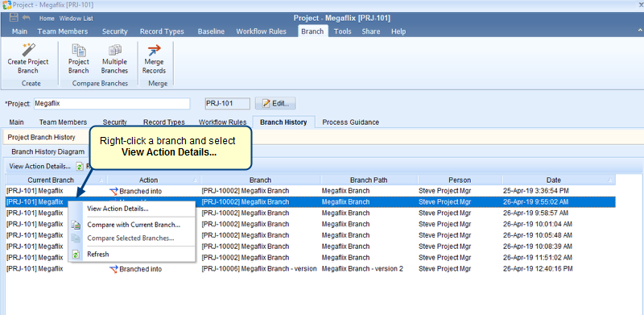Click the Merge Records arrows icon

point(154,50)
